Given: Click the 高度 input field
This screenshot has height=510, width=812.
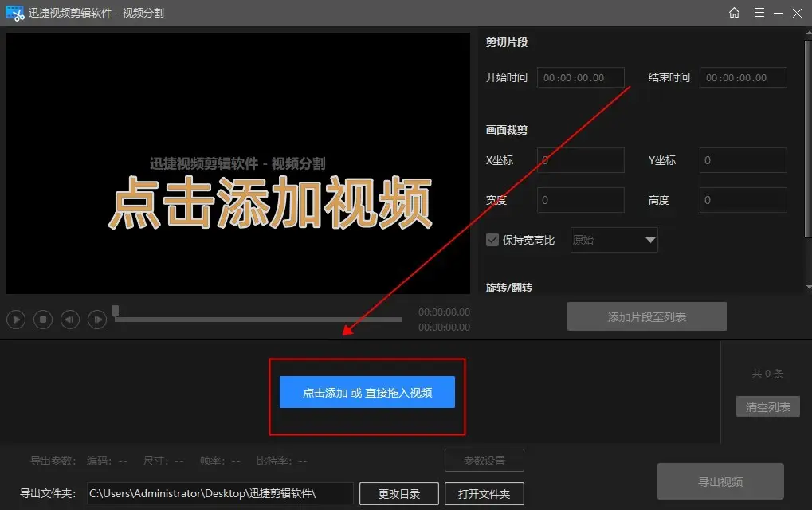Looking at the screenshot, I should [x=743, y=200].
